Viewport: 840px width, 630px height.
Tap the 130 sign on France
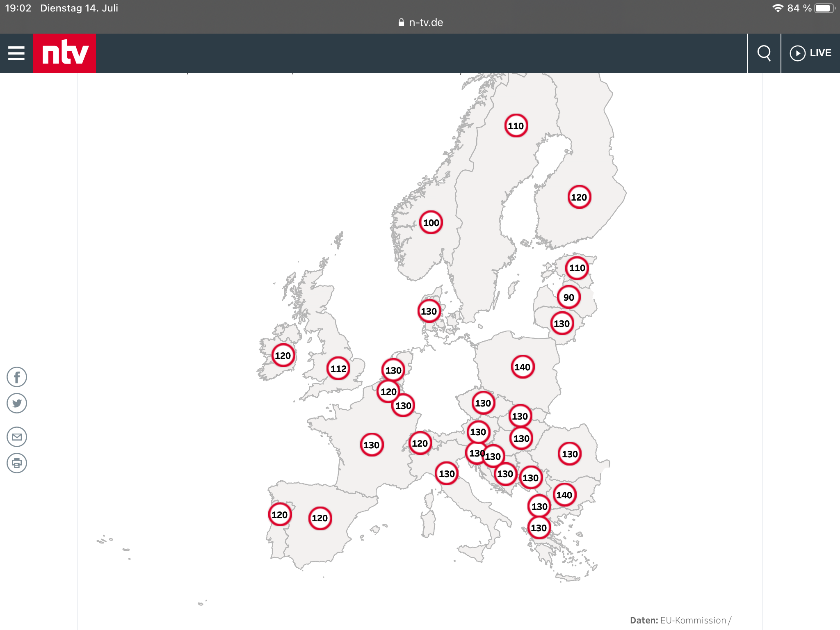pyautogui.click(x=372, y=445)
